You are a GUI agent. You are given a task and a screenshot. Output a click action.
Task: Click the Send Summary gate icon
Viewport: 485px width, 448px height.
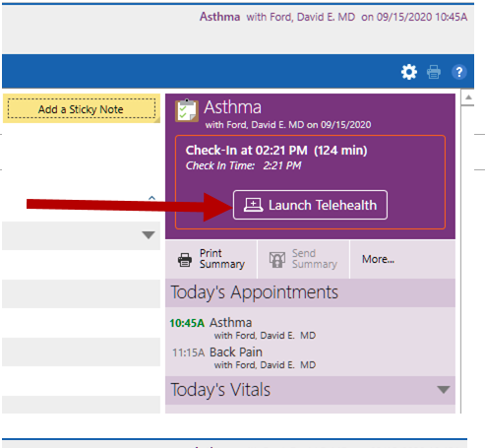point(277,260)
